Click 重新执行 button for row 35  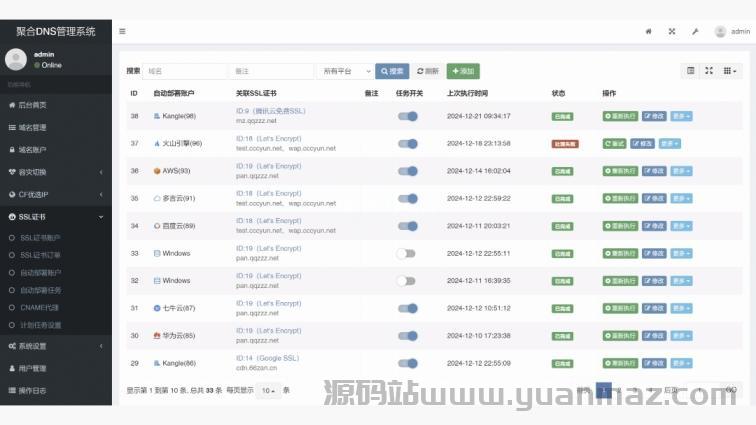[621, 198]
